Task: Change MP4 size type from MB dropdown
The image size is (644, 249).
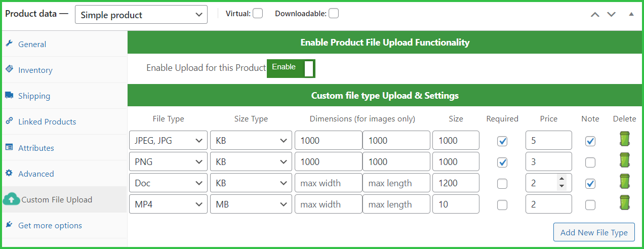Action: click(251, 204)
